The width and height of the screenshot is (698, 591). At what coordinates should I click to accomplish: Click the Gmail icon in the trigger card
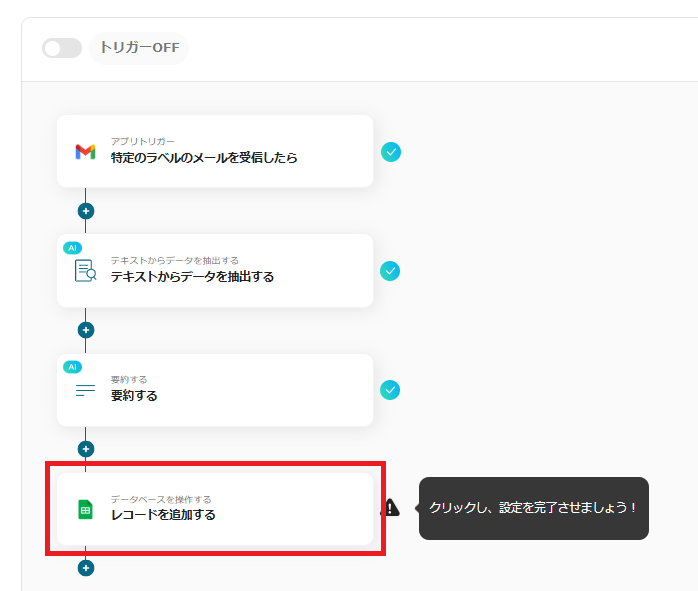(x=85, y=152)
